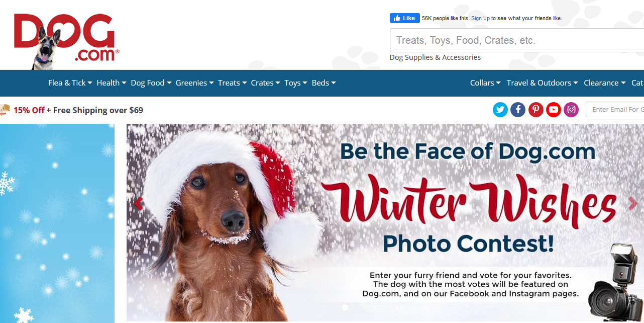Click the Dog.com logo
The height and width of the screenshot is (323, 644).
tap(66, 40)
